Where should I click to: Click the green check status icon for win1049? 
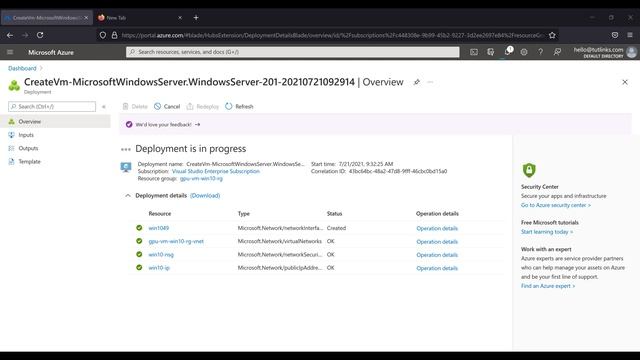point(139,228)
